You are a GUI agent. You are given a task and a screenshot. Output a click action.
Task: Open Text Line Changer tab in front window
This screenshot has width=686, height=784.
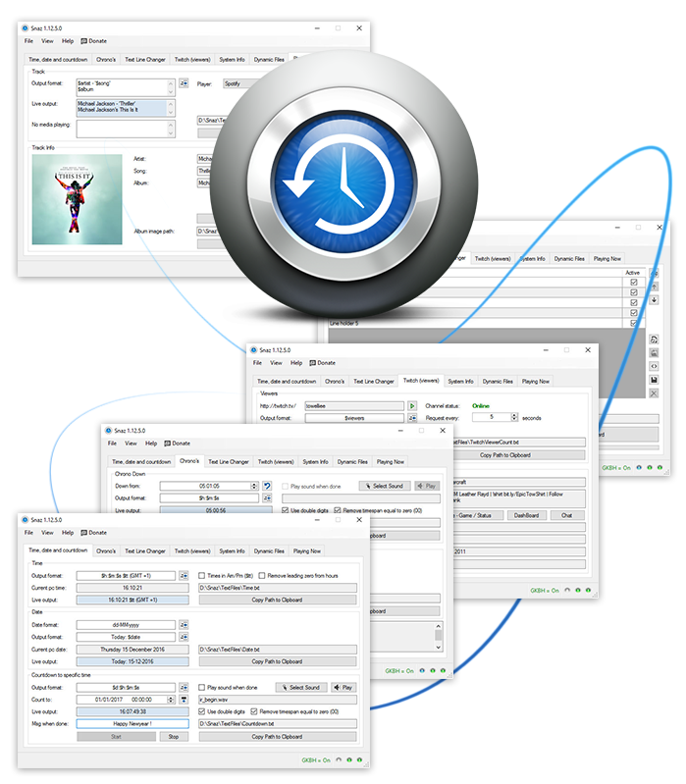click(145, 551)
